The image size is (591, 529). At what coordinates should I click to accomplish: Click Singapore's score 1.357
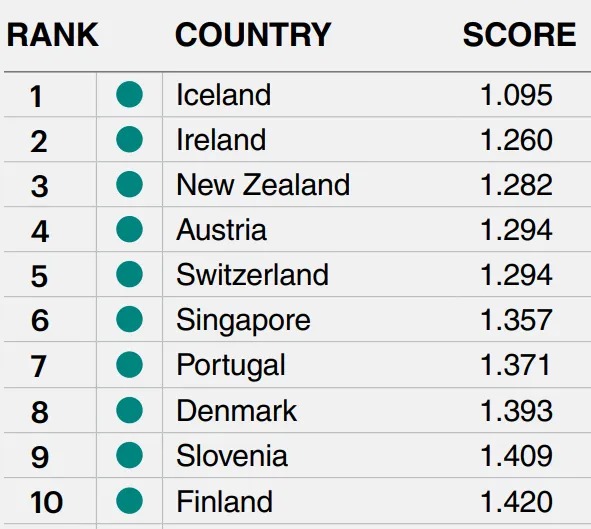516,320
